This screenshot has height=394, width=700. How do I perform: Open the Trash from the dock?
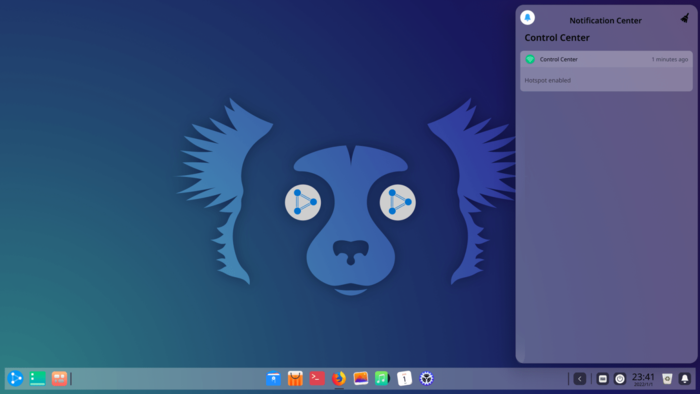click(x=667, y=379)
